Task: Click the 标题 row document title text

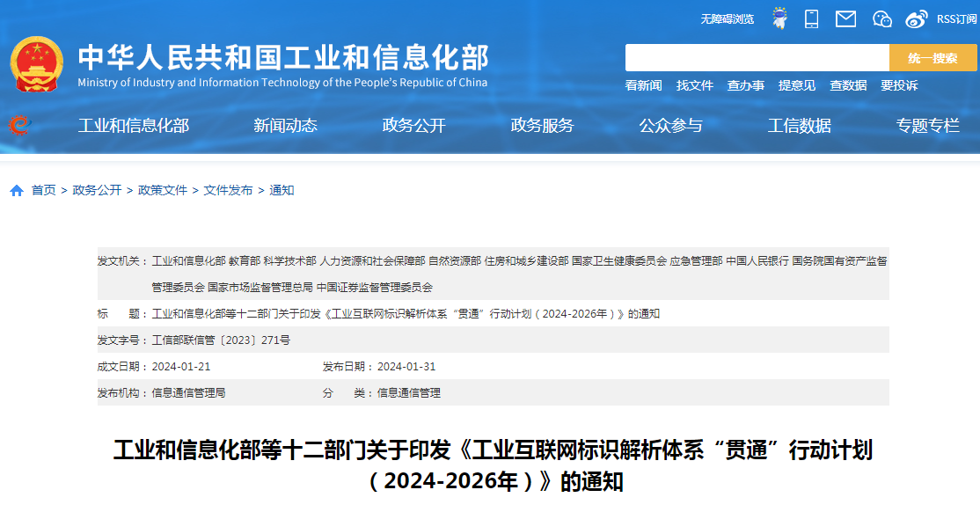Action: [x=406, y=314]
